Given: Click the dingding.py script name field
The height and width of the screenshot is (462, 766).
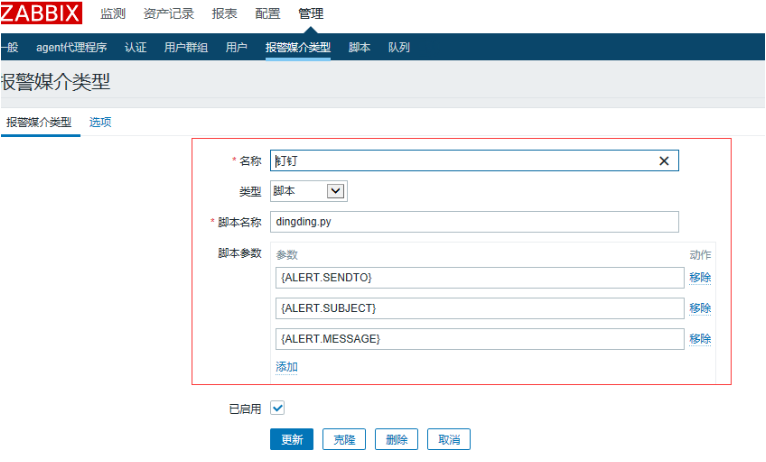Looking at the screenshot, I should tap(474, 222).
